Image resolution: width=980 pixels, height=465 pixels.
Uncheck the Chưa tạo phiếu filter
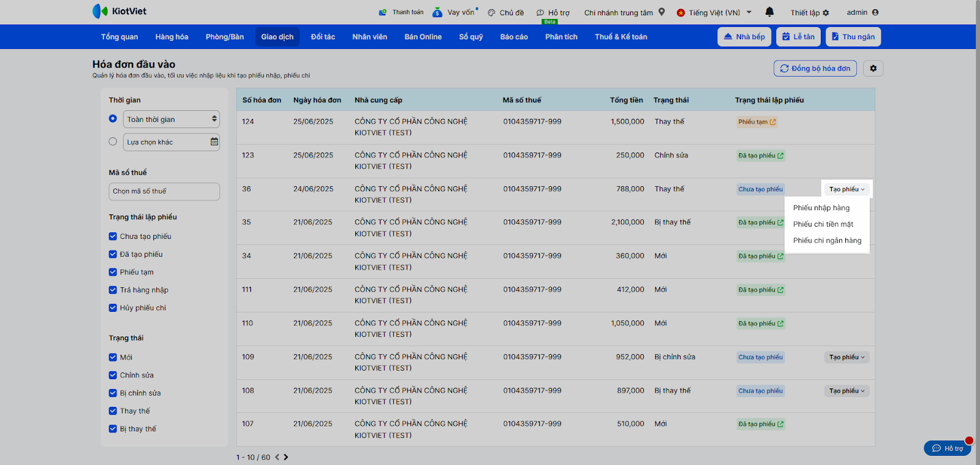(x=113, y=236)
